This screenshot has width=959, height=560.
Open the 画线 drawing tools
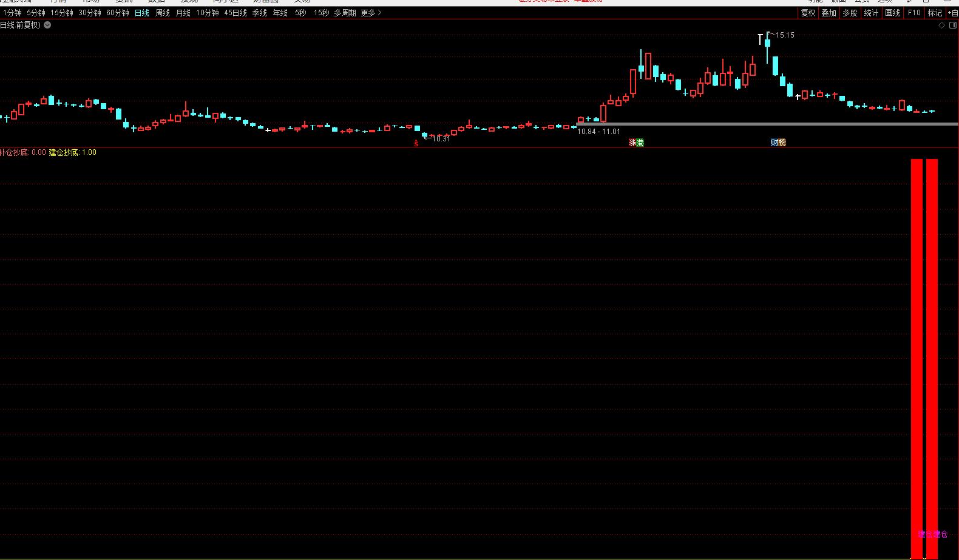[892, 13]
